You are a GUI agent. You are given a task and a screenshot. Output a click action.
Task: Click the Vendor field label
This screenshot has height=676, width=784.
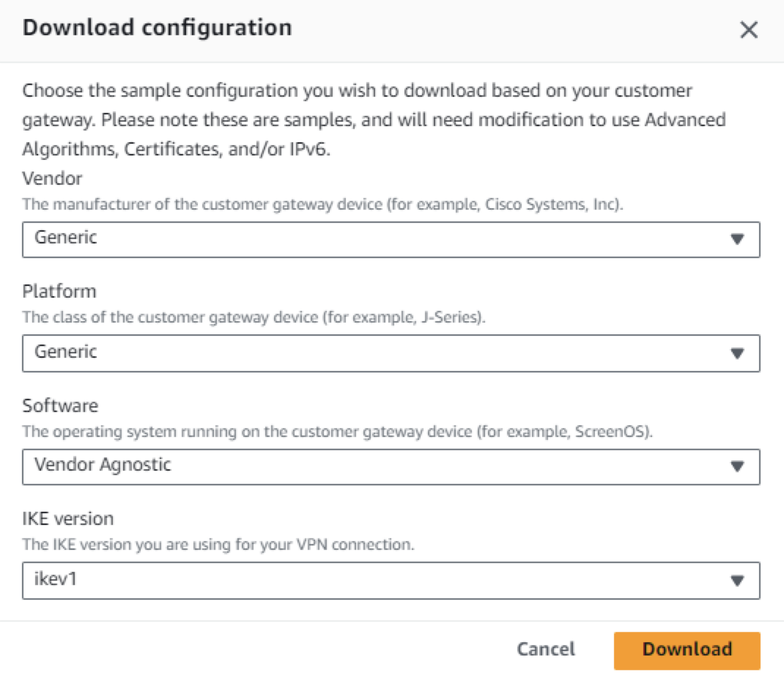52,179
